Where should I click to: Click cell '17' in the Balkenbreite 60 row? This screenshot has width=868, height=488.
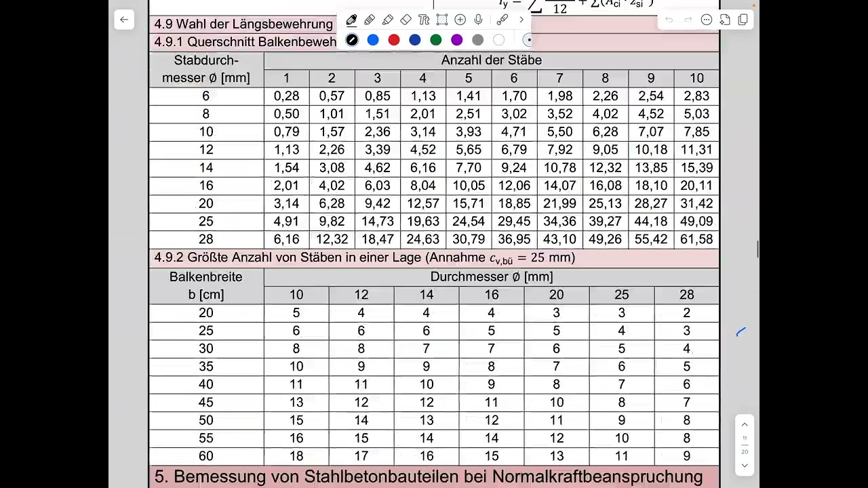pos(361,456)
